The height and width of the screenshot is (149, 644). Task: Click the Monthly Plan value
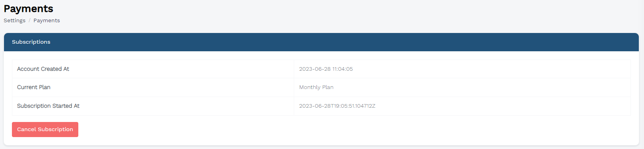[x=316, y=87]
